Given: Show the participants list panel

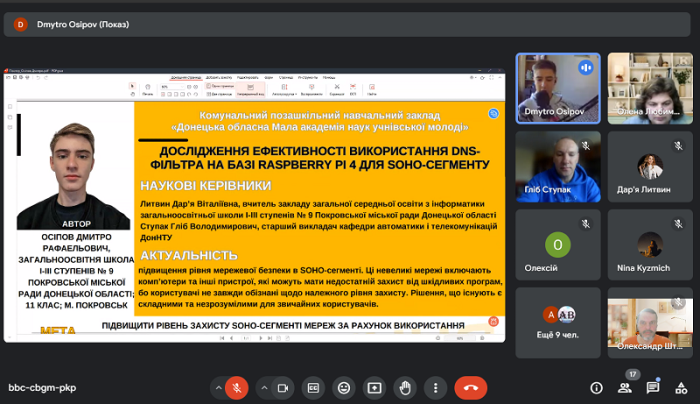Looking at the screenshot, I should [x=625, y=388].
